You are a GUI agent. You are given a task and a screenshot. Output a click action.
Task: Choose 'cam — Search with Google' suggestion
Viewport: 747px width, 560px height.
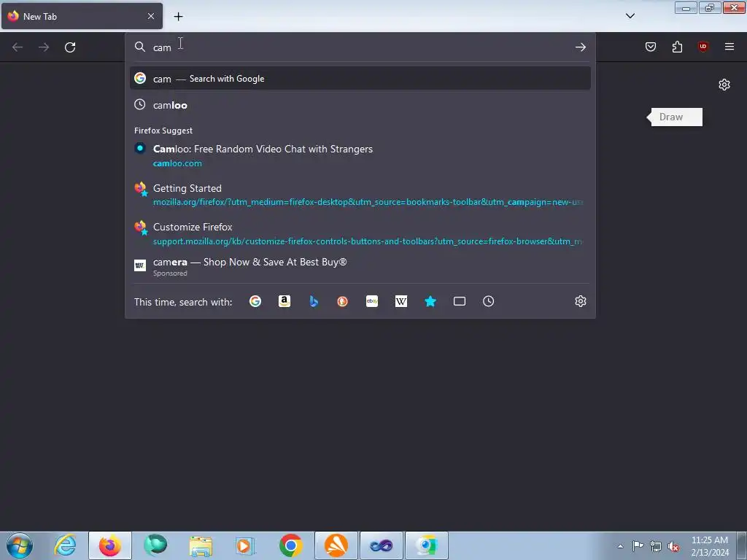360,79
